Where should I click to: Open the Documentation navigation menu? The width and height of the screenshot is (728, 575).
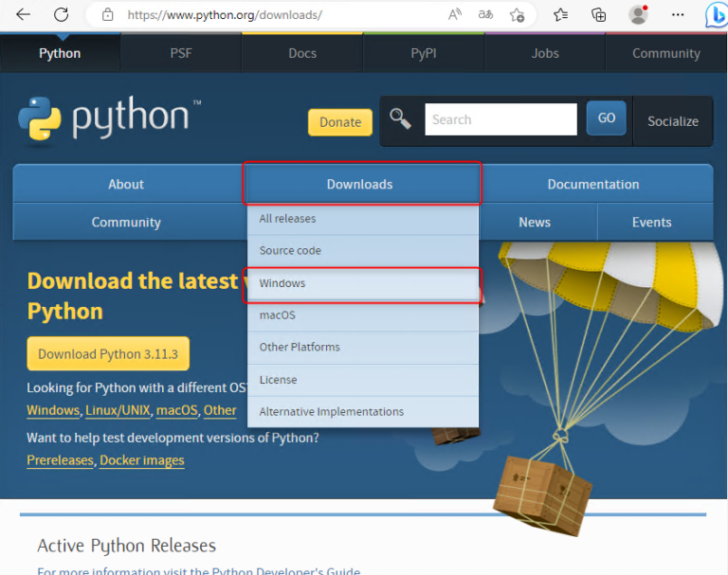click(593, 184)
